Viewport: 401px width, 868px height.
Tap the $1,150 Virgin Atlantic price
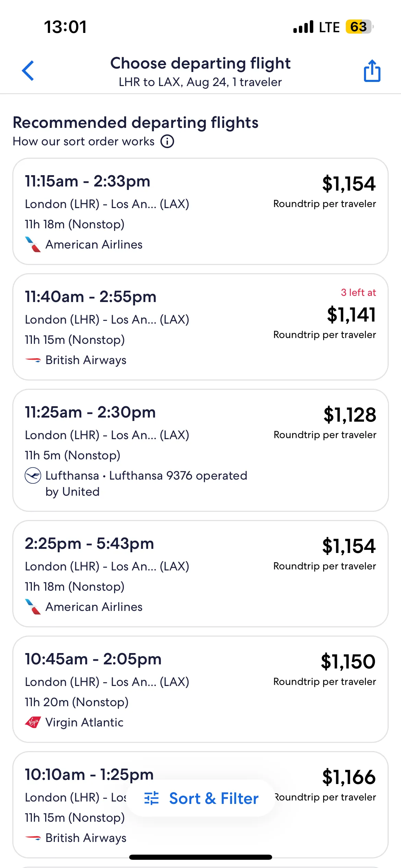click(348, 662)
